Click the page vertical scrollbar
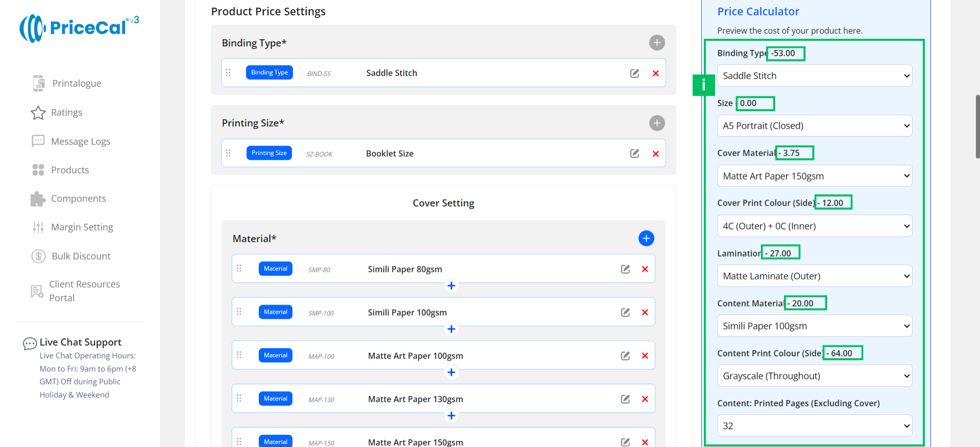This screenshot has width=980, height=447. point(977,127)
